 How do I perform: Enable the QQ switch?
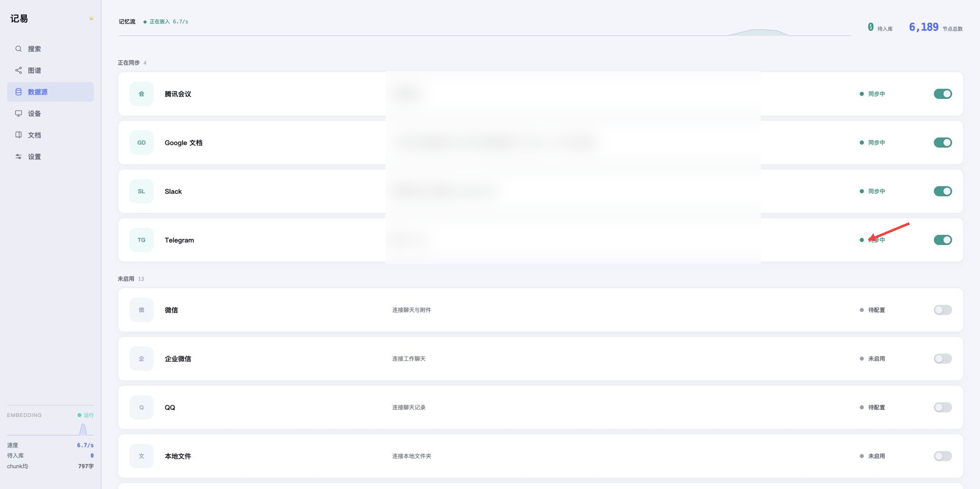coord(943,407)
